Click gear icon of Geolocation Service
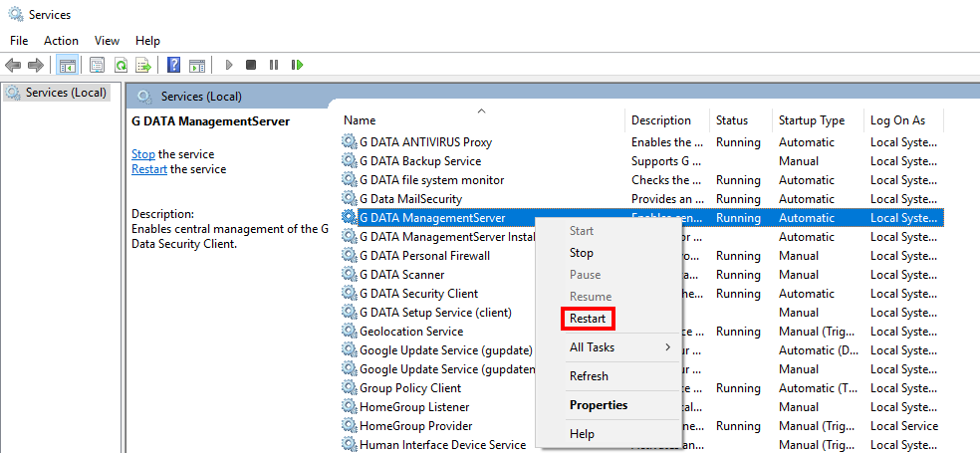 [349, 332]
